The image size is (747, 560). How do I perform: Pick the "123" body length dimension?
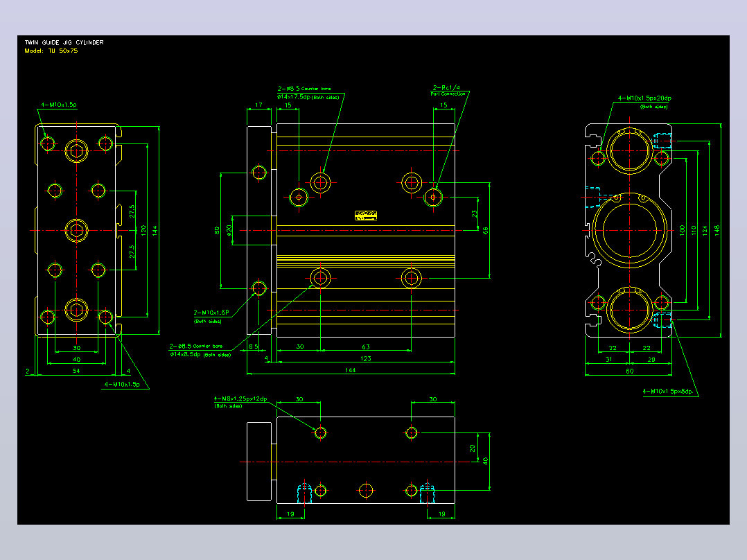tap(365, 358)
